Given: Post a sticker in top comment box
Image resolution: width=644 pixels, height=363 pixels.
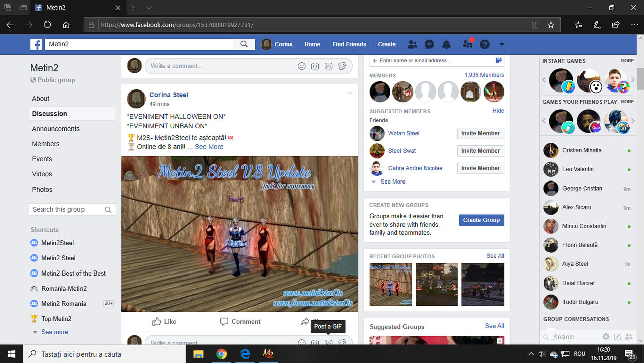Looking at the screenshot, I should (342, 66).
